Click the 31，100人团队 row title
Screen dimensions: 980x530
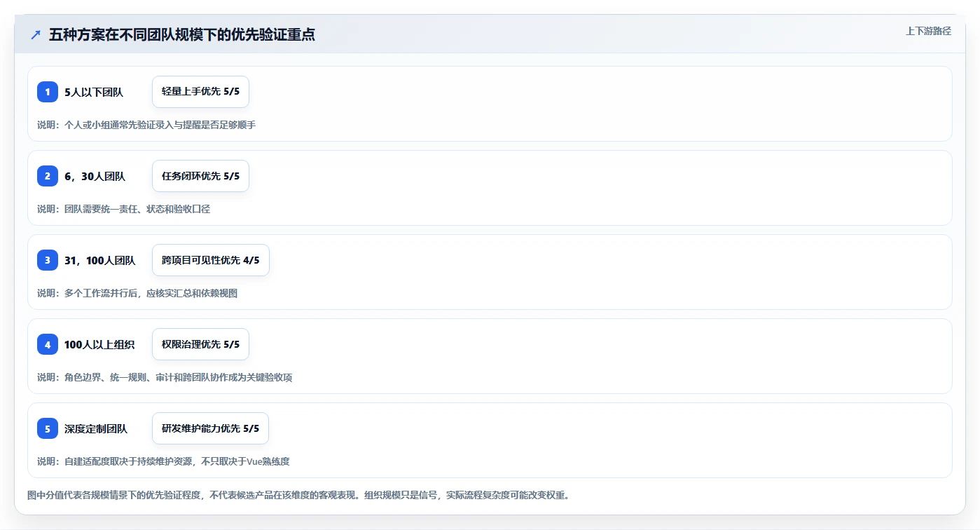(99, 261)
